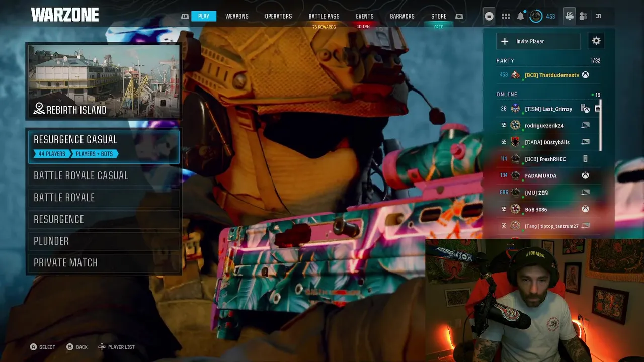Click rank emblem of Dústybálls
Image resolution: width=644 pixels, height=362 pixels.
click(x=515, y=142)
